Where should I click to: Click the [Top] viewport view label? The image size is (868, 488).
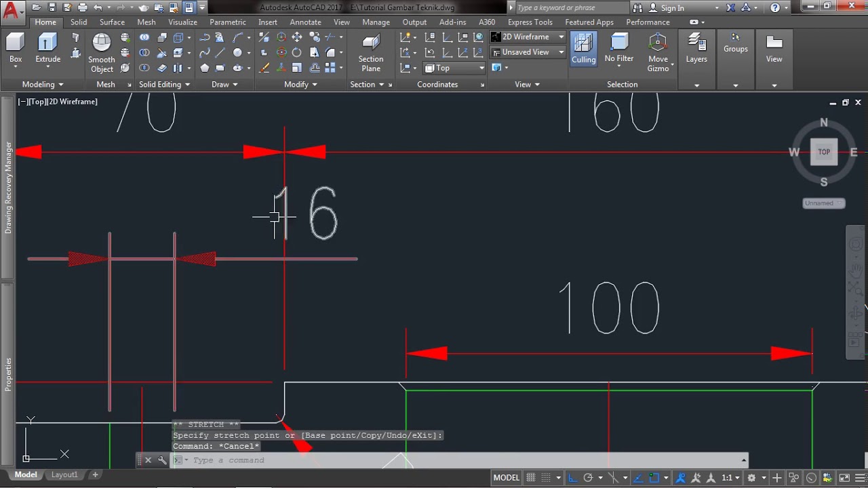click(x=37, y=102)
